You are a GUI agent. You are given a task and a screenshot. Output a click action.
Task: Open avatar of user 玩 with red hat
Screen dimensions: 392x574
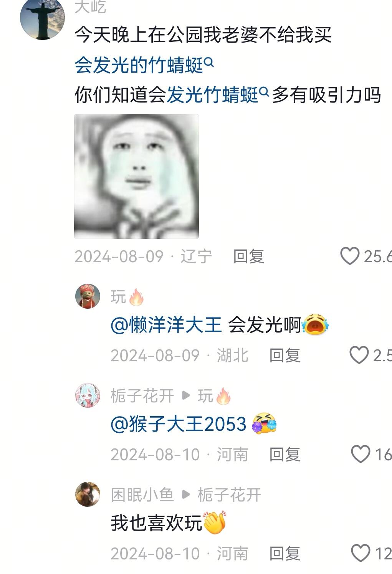[x=88, y=296]
